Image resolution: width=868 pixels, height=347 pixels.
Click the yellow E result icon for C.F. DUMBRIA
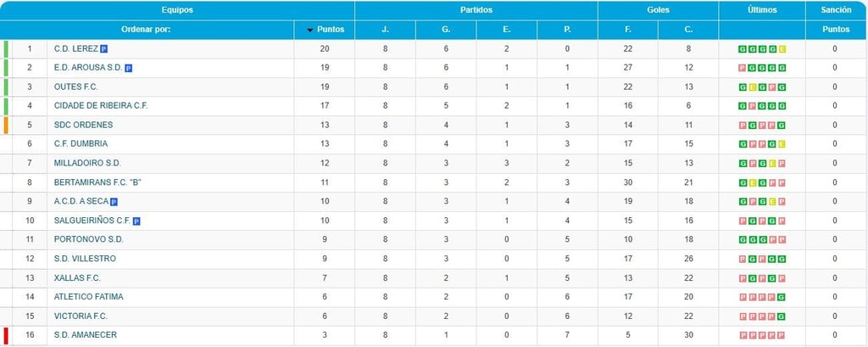point(781,144)
